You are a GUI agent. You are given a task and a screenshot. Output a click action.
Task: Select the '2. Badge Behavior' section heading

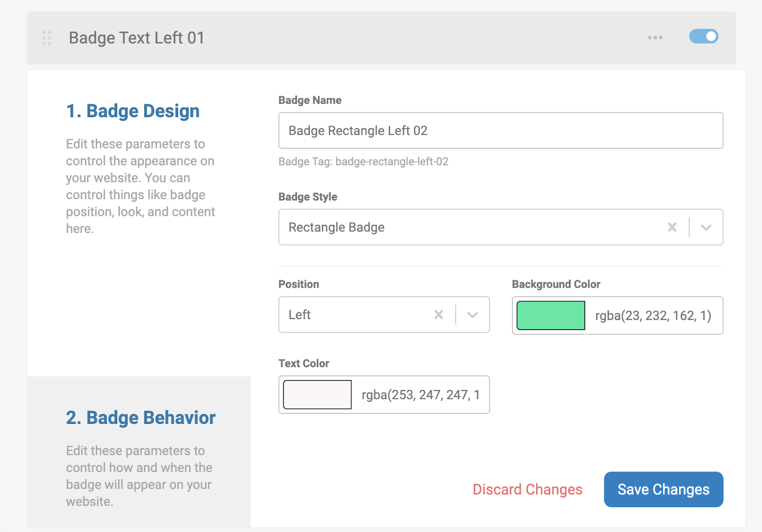pos(140,417)
